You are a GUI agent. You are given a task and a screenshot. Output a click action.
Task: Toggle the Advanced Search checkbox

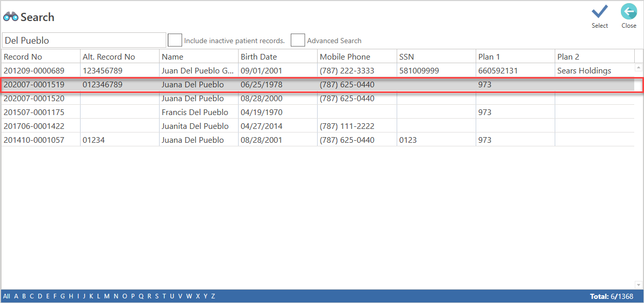(298, 40)
